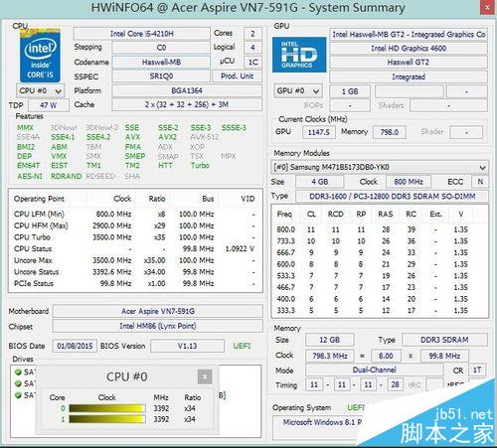Click the Uncore Status row label
Screen dimensions: 497x448
pos(37,272)
